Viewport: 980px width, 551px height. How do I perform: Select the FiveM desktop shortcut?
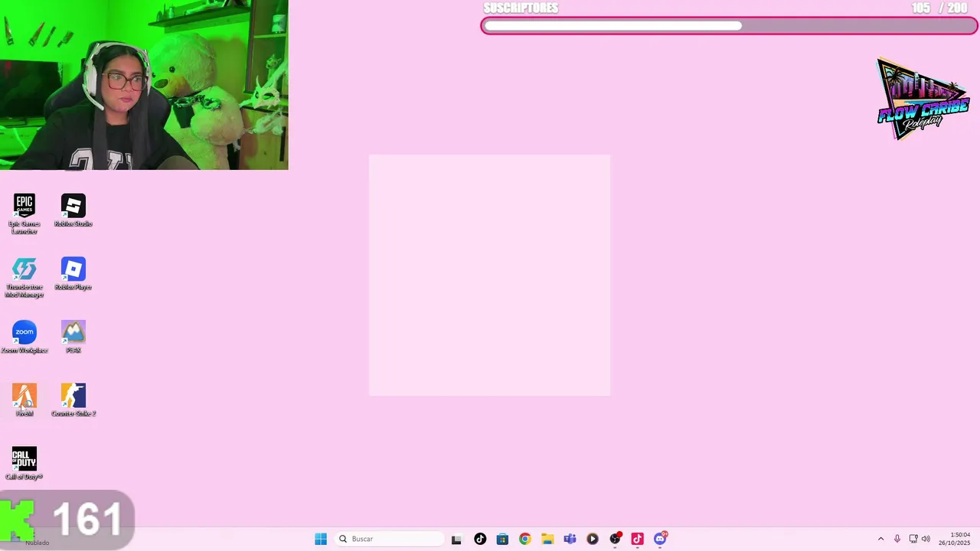pos(24,400)
